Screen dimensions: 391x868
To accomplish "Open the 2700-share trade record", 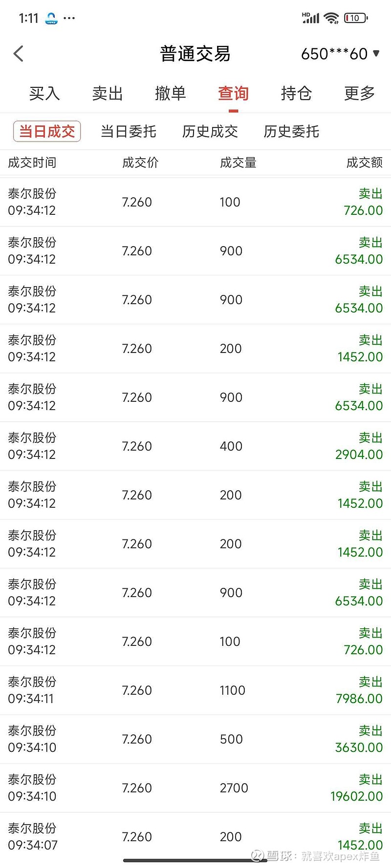I will 195,788.
